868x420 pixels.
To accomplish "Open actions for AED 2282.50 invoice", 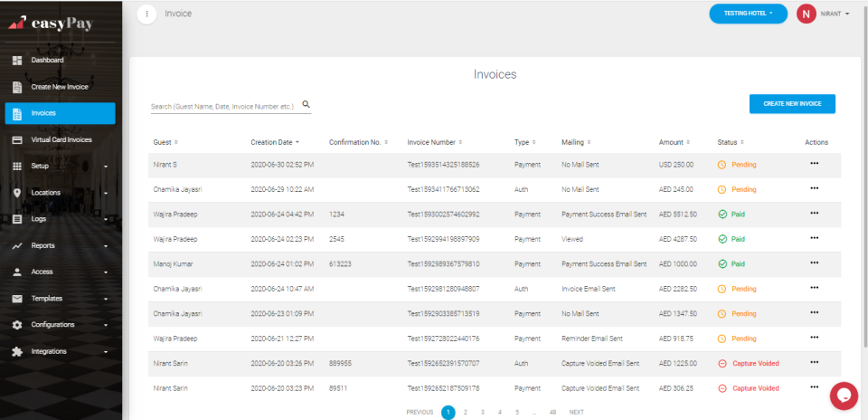I will coord(815,288).
